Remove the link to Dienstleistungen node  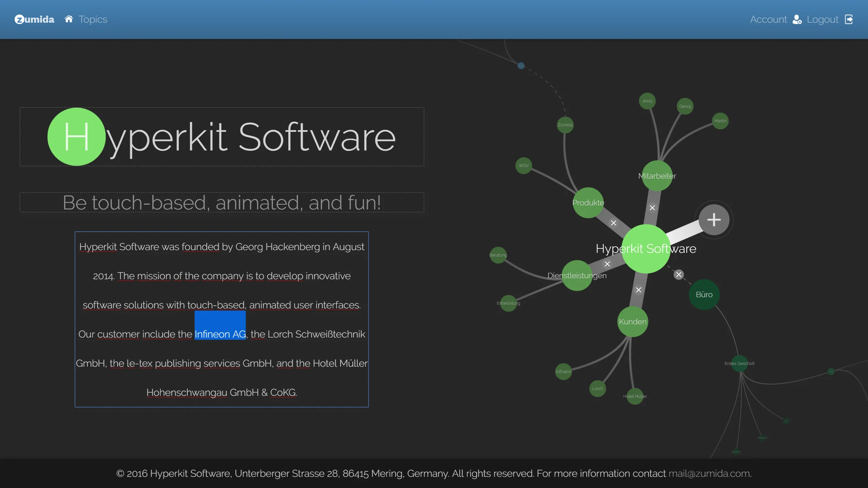click(x=607, y=264)
